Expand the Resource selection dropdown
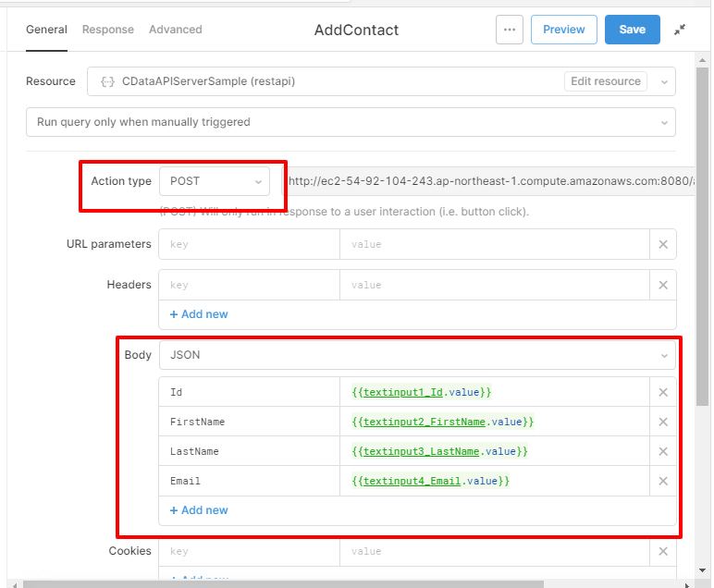The image size is (714, 588). [663, 81]
